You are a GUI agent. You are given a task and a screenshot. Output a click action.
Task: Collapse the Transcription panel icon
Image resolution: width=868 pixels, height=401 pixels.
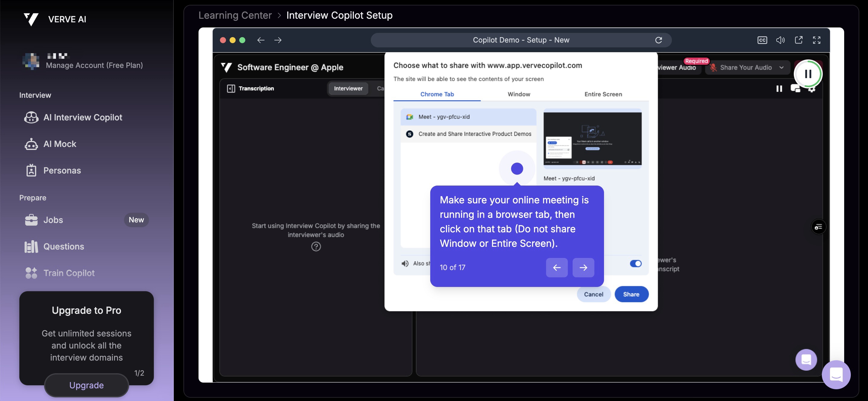pyautogui.click(x=231, y=88)
